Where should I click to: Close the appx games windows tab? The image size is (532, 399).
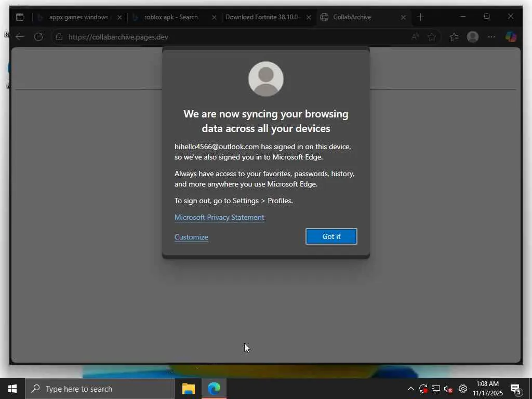[119, 17]
